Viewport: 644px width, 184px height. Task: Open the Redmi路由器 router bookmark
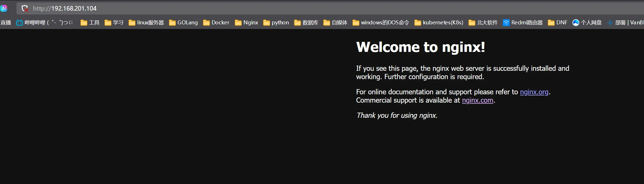pyautogui.click(x=523, y=23)
